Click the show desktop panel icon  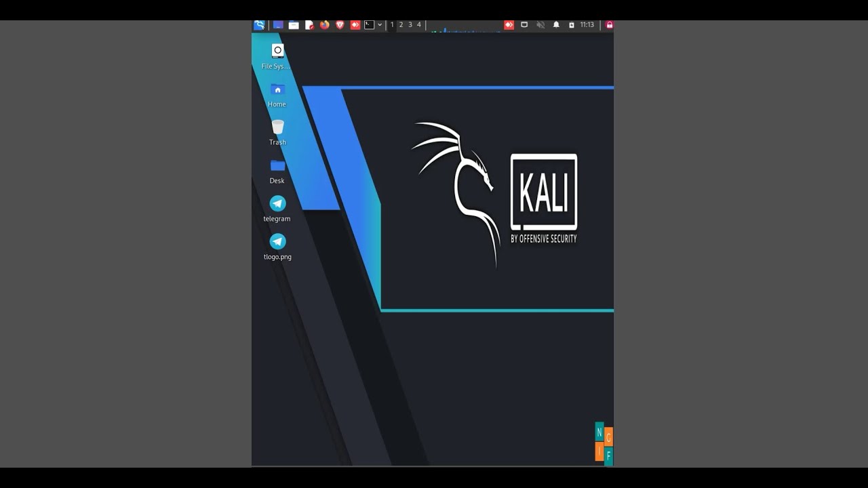click(278, 25)
